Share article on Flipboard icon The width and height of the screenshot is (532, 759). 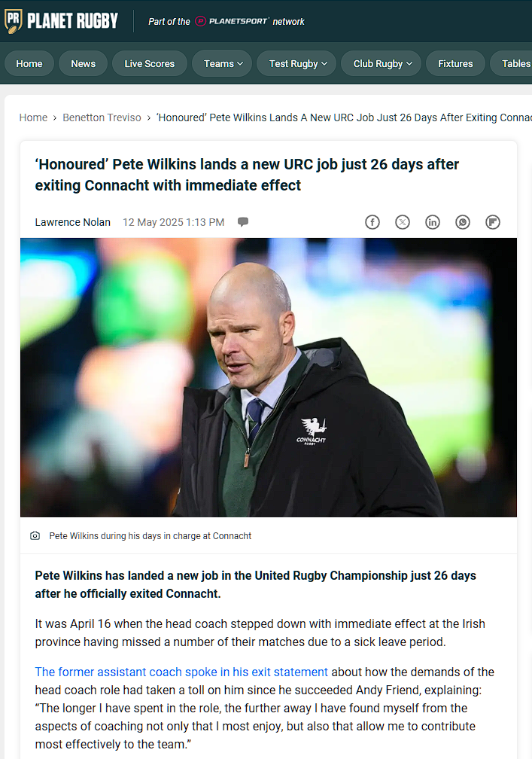(x=493, y=222)
